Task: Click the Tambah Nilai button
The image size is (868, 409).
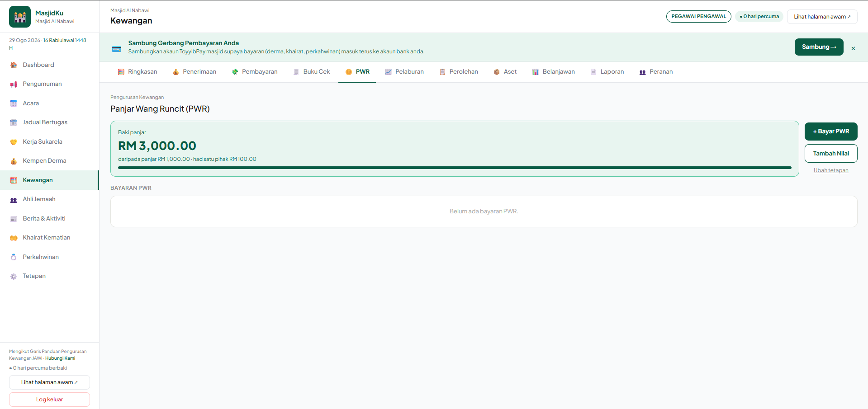Action: pyautogui.click(x=831, y=154)
